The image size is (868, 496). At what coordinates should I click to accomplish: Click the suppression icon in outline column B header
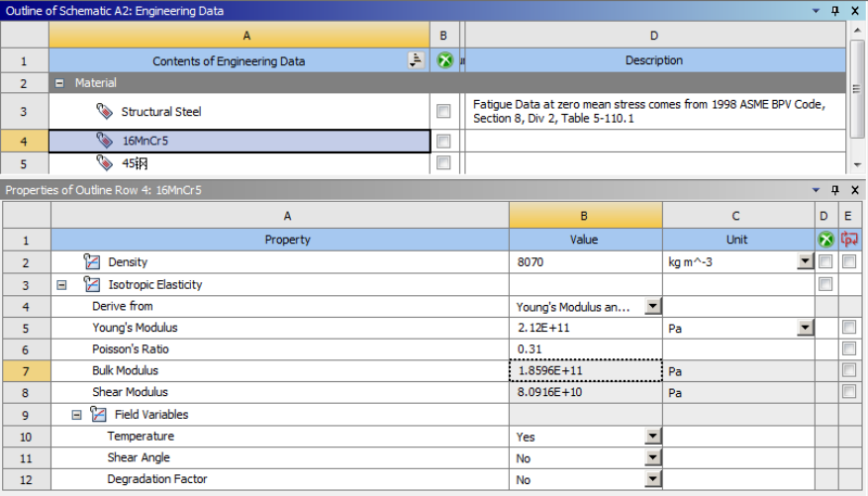pyautogui.click(x=444, y=59)
